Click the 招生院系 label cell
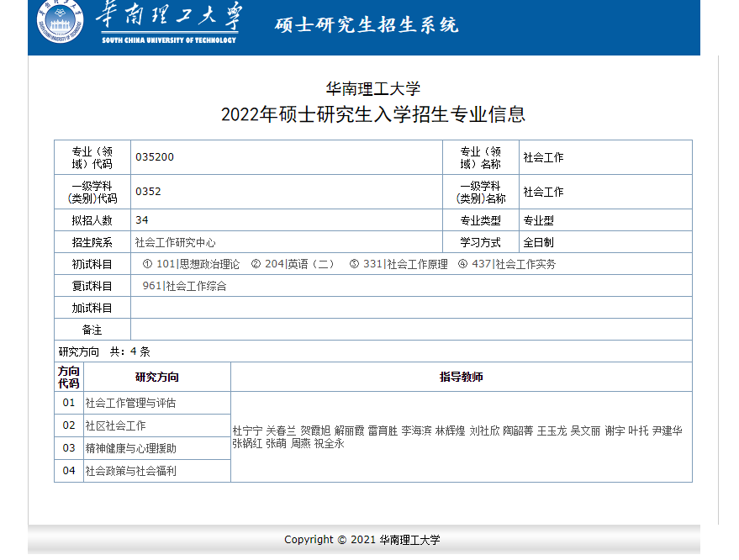The height and width of the screenshot is (560, 739). coord(92,242)
